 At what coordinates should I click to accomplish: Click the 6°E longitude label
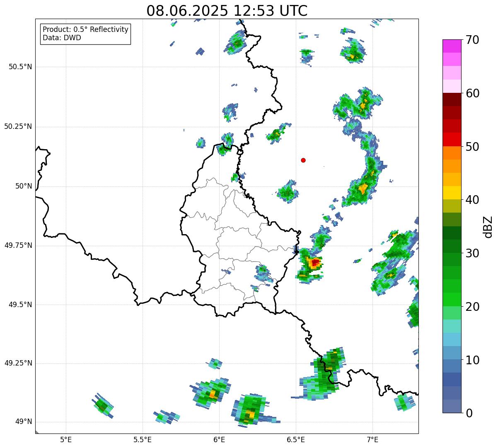tap(219, 439)
